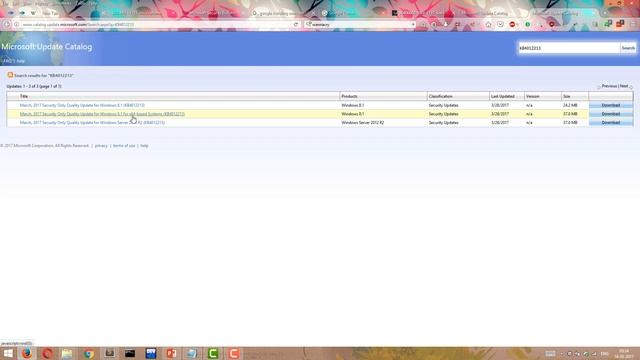Screen dimensions: 640x360
Task: Open PowerPoint from the taskbar
Action: point(171,353)
